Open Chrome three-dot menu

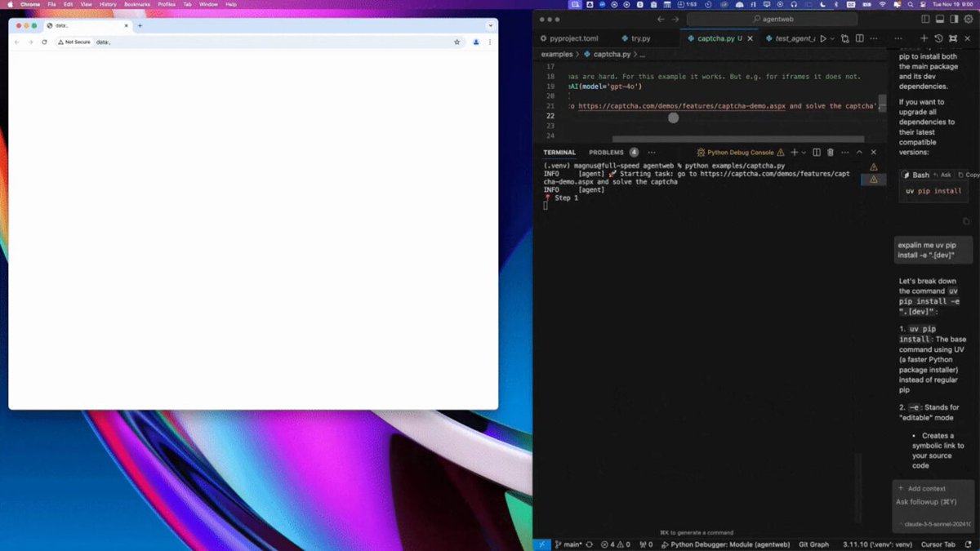(x=490, y=42)
